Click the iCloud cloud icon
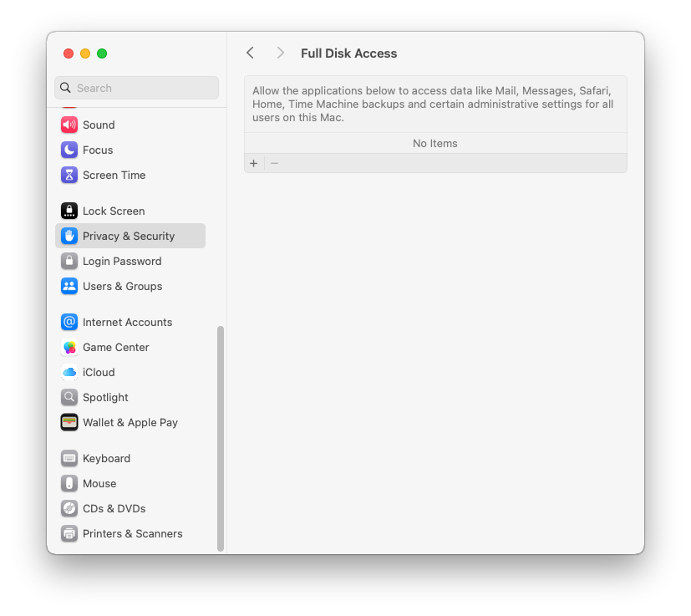 click(x=69, y=372)
